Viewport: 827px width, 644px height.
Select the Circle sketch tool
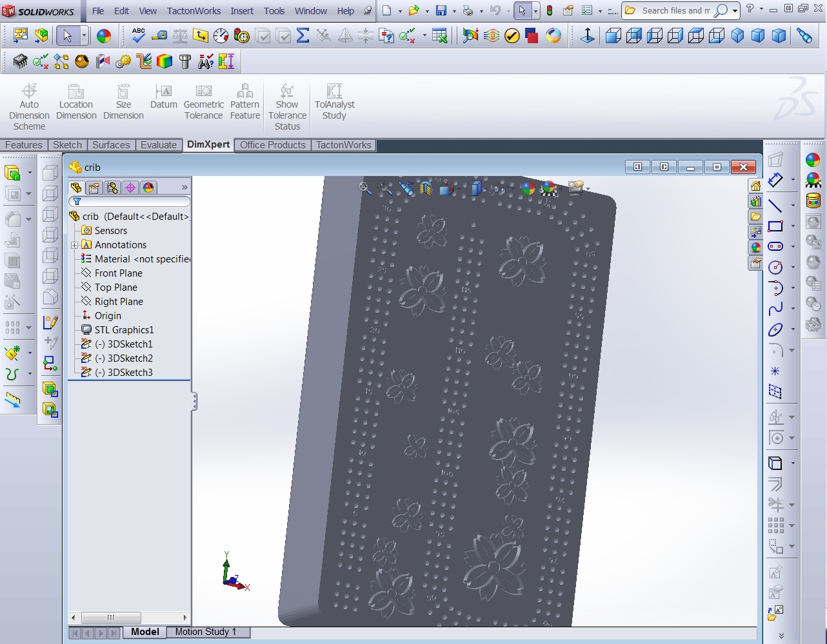[x=774, y=267]
